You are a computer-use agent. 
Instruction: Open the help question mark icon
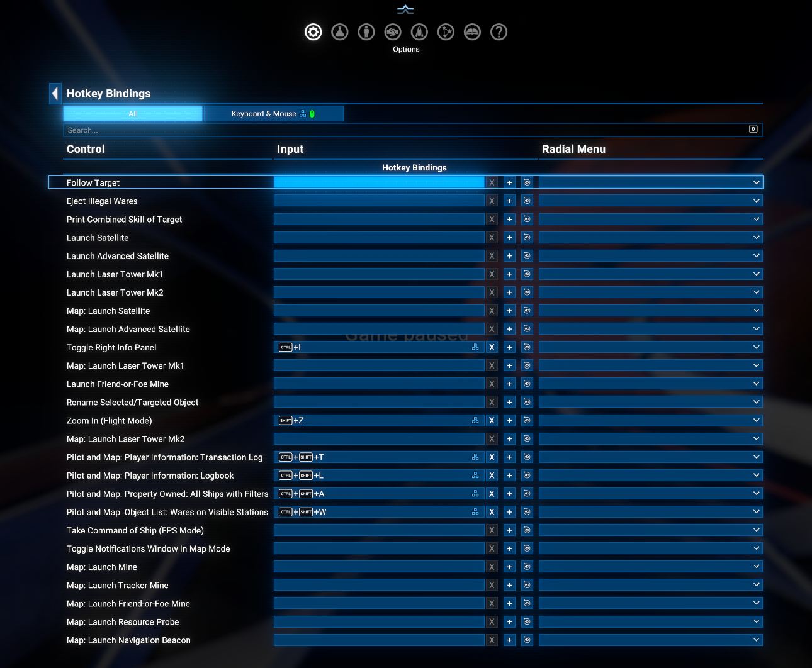coord(499,32)
